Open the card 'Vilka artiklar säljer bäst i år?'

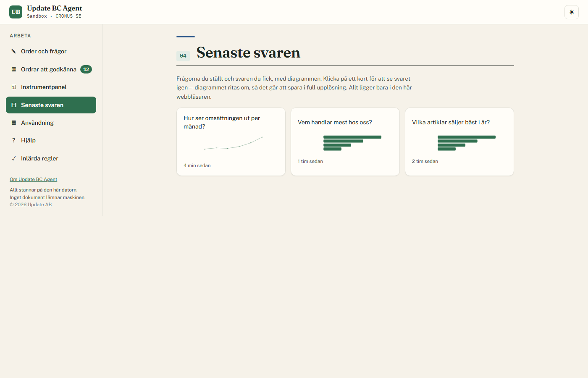459,142
